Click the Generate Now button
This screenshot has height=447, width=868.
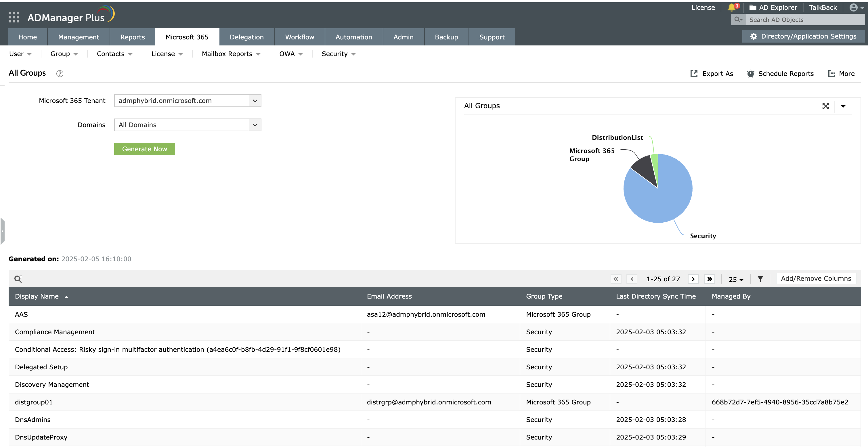tap(145, 149)
